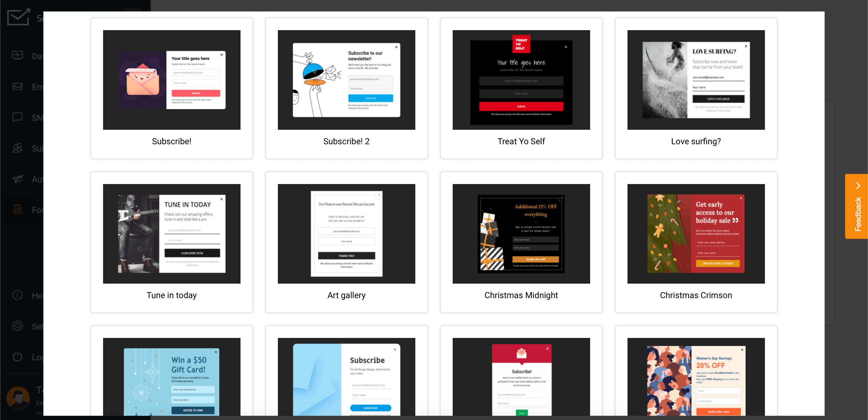Click the Christmas Midnight title text
The height and width of the screenshot is (420, 868).
(521, 295)
